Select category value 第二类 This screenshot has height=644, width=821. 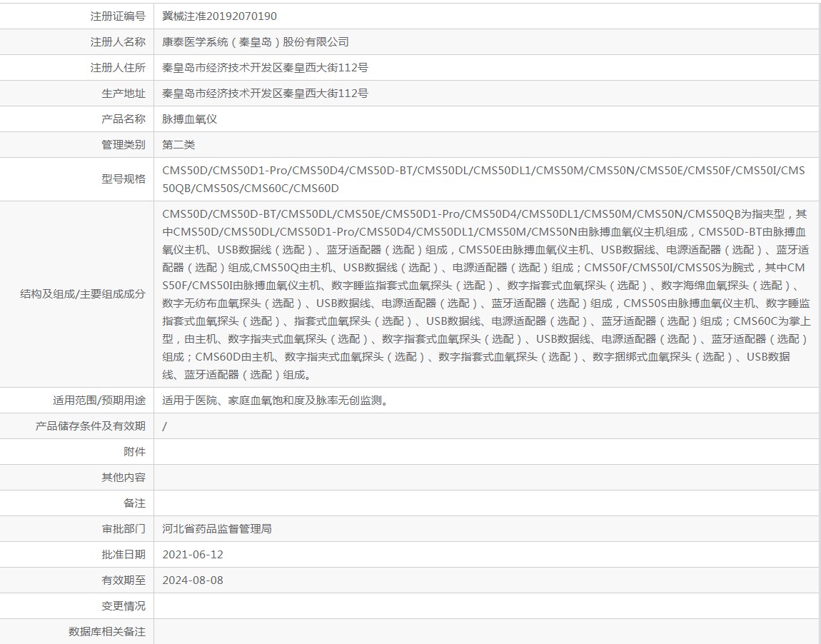pyautogui.click(x=178, y=144)
